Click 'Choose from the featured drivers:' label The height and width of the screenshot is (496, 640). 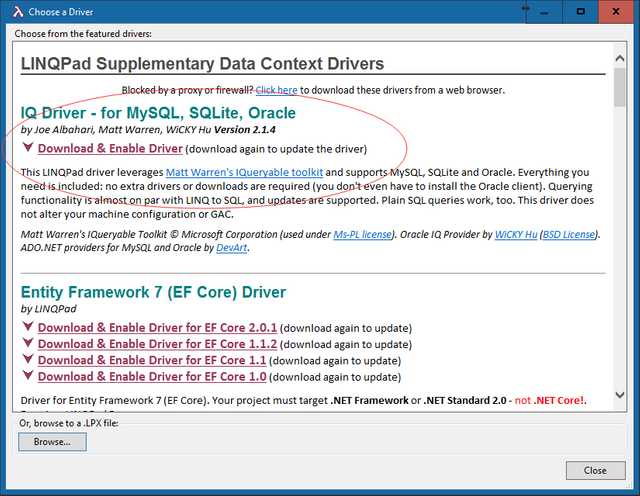[83, 33]
